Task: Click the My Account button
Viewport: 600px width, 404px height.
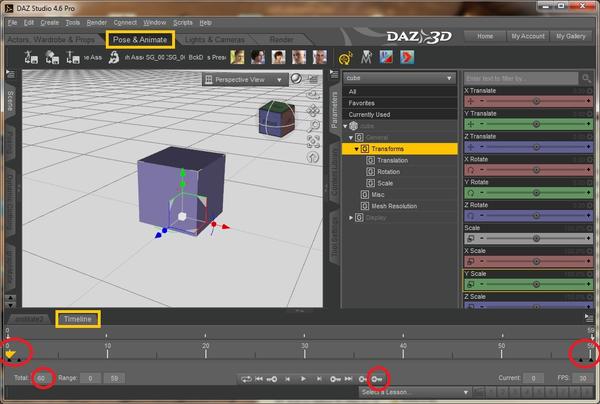Action: click(528, 36)
